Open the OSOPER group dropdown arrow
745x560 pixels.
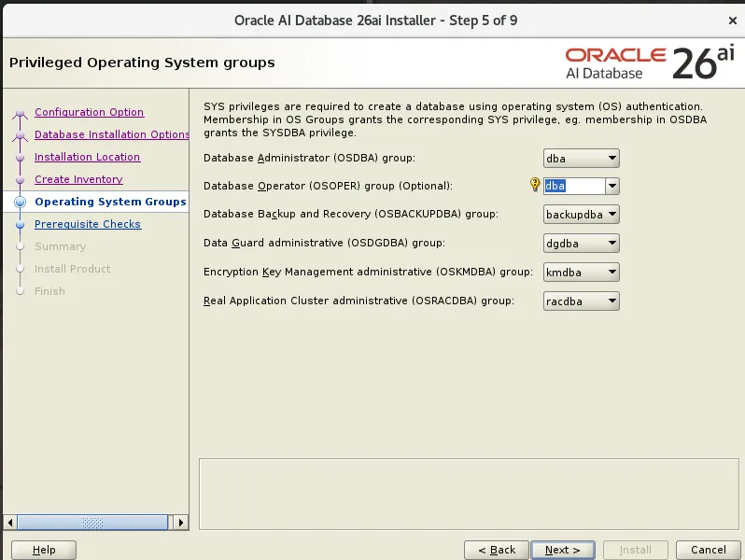(612, 186)
